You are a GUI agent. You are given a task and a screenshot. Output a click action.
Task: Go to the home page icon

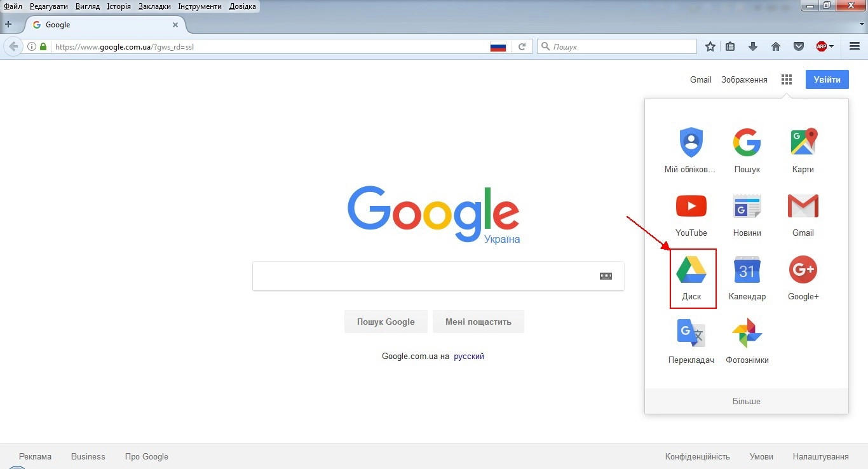775,46
